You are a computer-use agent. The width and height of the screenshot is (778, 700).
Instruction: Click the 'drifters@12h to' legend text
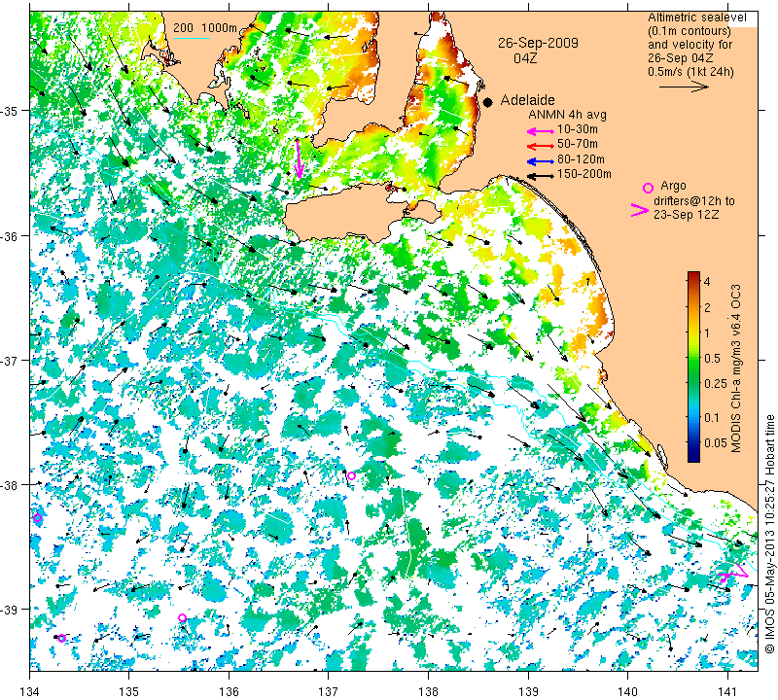pyautogui.click(x=694, y=201)
